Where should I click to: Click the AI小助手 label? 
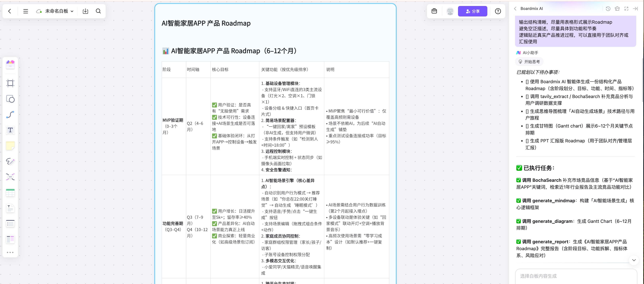click(530, 53)
